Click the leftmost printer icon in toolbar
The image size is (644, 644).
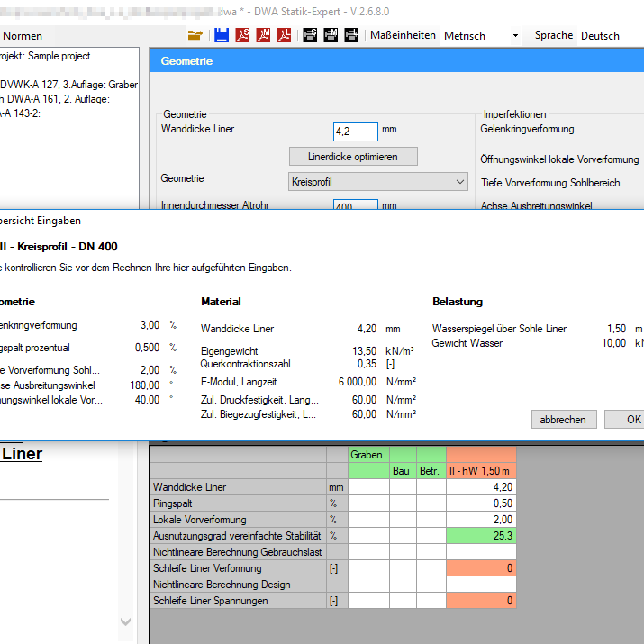pos(310,35)
